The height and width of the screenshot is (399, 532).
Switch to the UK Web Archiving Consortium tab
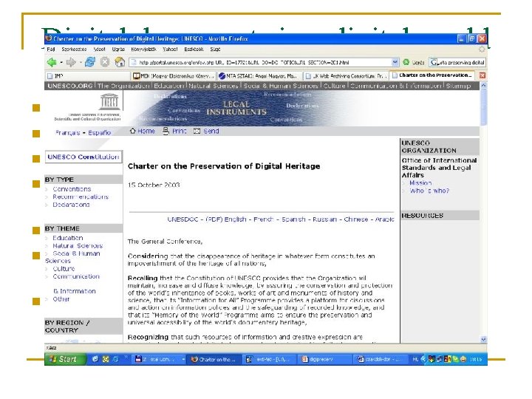pos(346,75)
